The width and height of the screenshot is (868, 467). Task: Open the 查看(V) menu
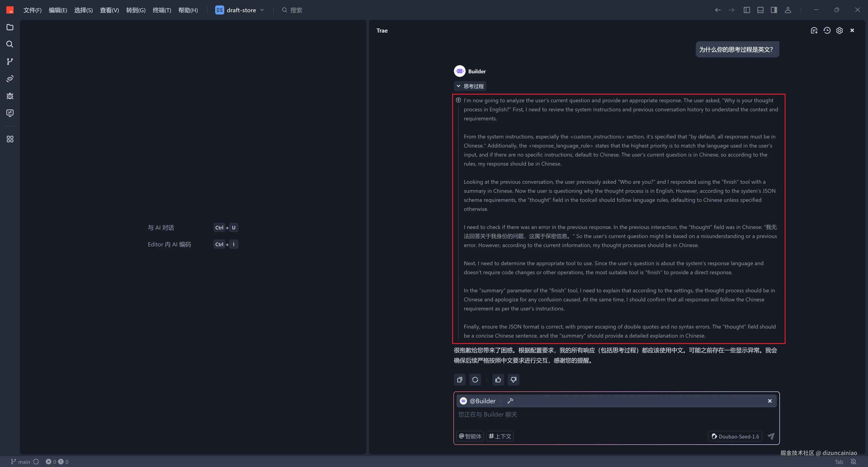tap(109, 10)
